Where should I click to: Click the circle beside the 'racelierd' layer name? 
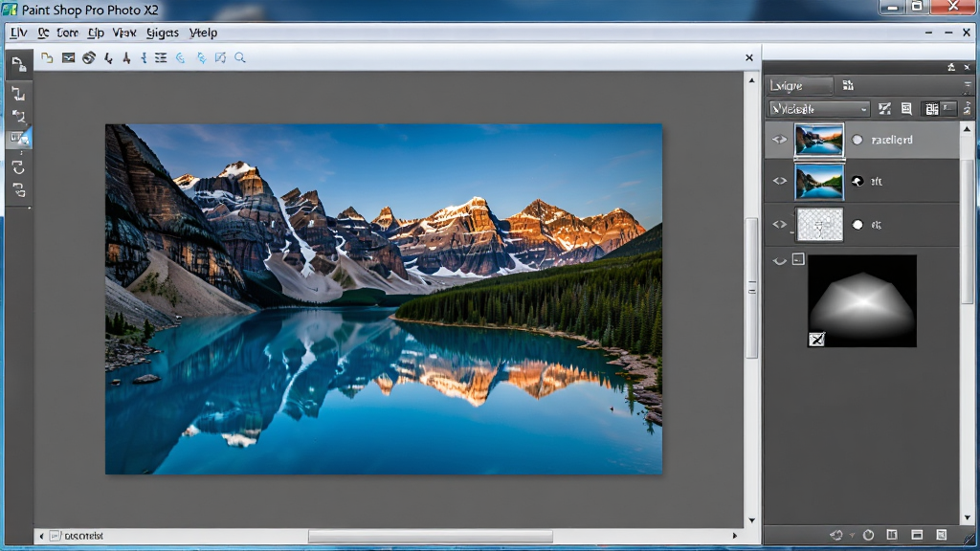(x=857, y=140)
